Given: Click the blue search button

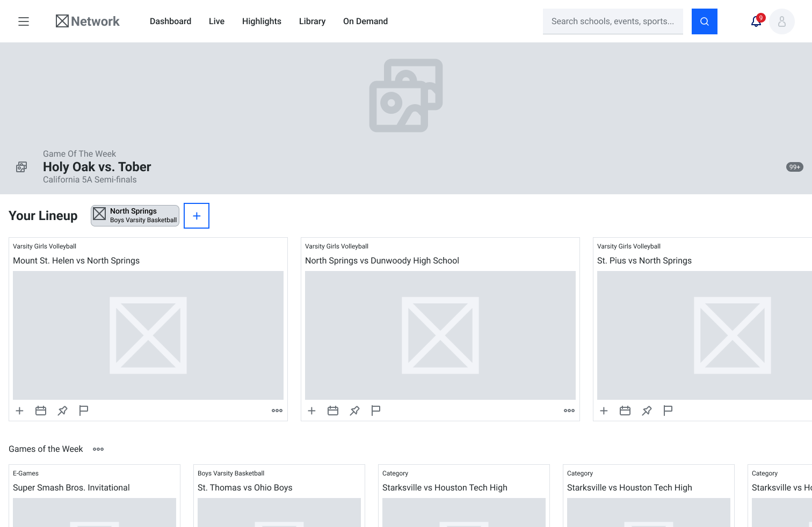Looking at the screenshot, I should click(705, 21).
